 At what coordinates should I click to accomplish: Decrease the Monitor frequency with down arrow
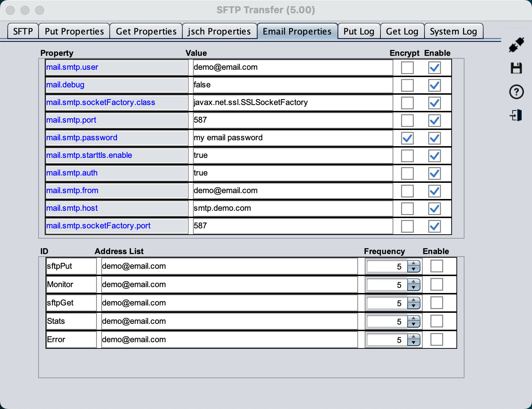click(x=413, y=287)
